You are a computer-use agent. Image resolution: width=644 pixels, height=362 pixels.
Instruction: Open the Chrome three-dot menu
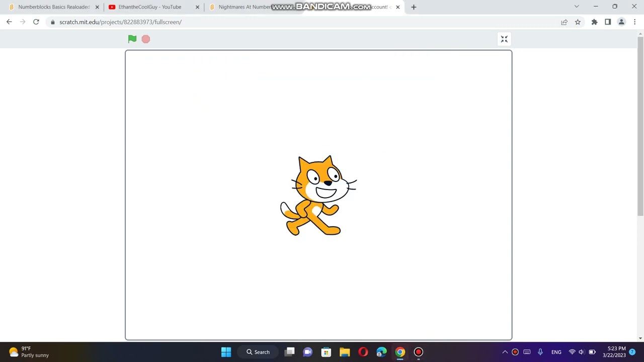click(x=635, y=22)
